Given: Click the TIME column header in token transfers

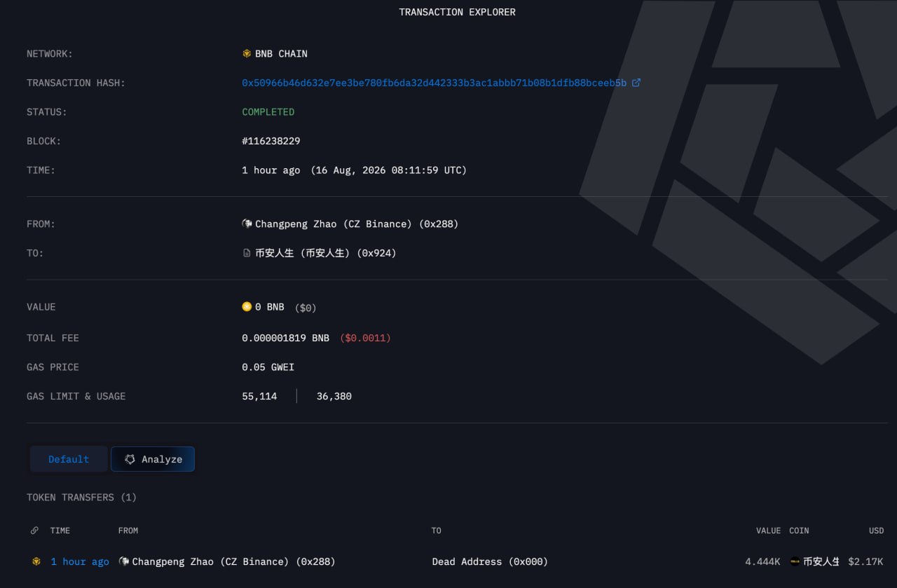Looking at the screenshot, I should coord(60,531).
